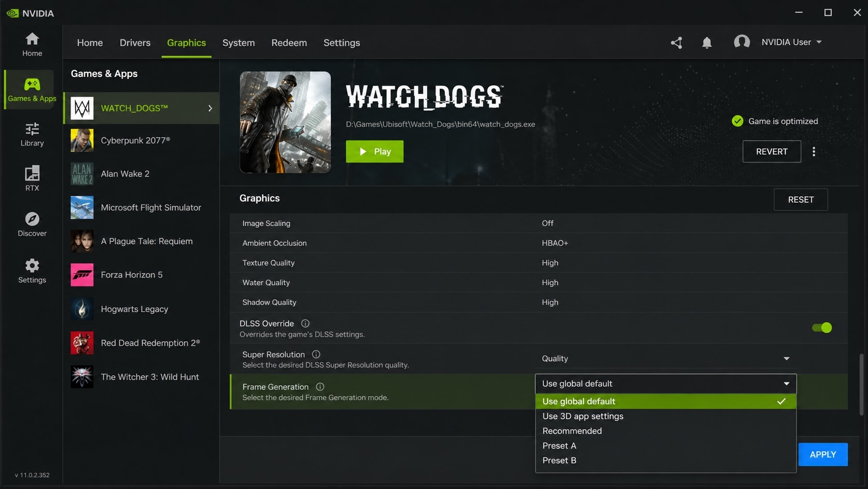Select Microsoft Flight Simulator game icon
Viewport: 868px width, 489px height.
pyautogui.click(x=82, y=207)
